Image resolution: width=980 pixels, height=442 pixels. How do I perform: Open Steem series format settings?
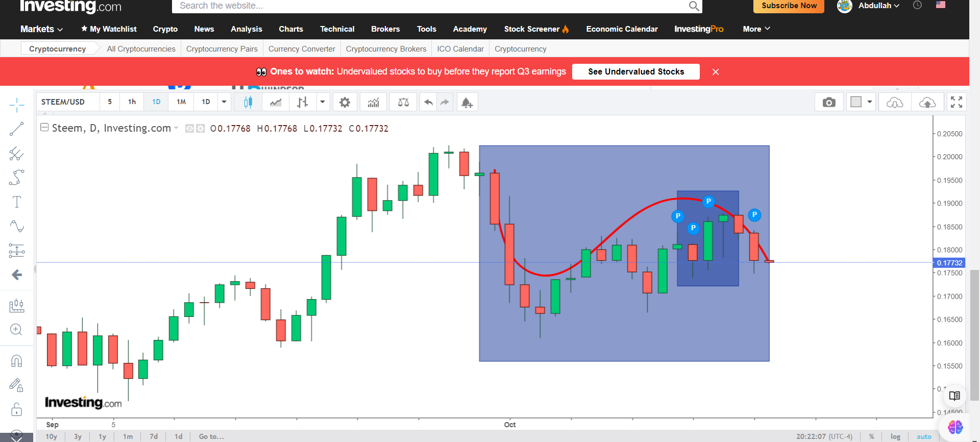point(200,129)
